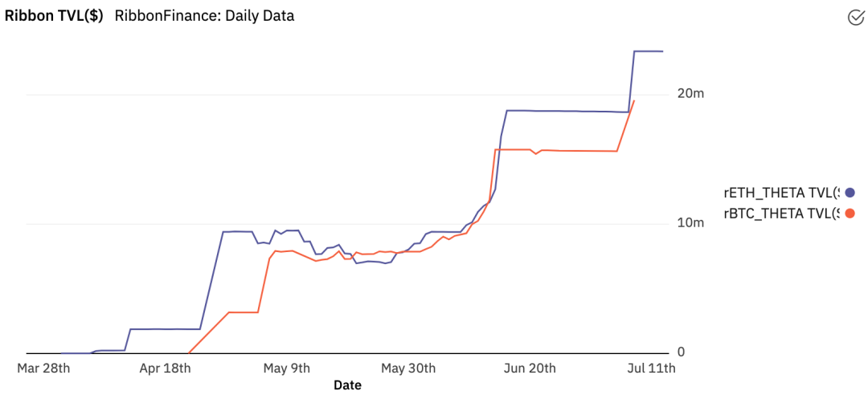Click the 10m y-axis label
This screenshot has width=868, height=395.
(690, 223)
